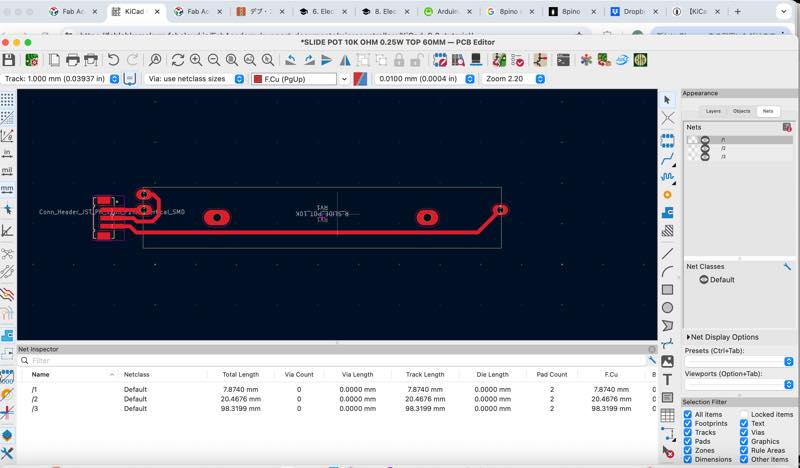This screenshot has width=800, height=468.
Task: Switch units to mils
Action: point(7,171)
